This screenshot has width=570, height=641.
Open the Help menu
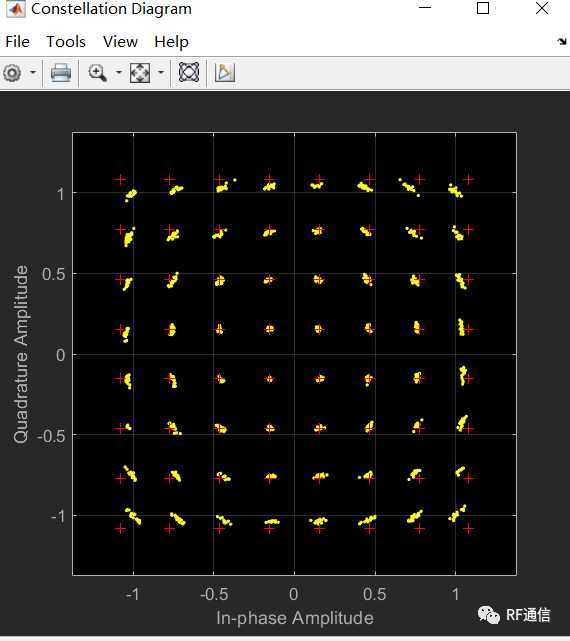[x=171, y=42]
